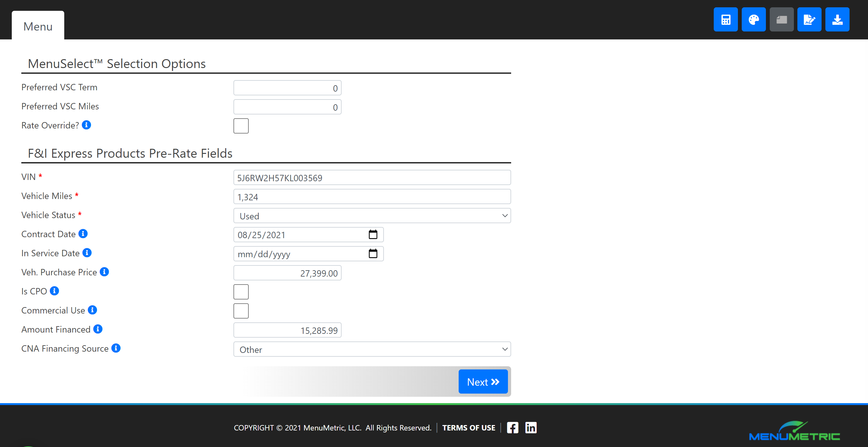The height and width of the screenshot is (447, 868).
Task: Expand the Vehicle Status dropdown
Action: 372,216
